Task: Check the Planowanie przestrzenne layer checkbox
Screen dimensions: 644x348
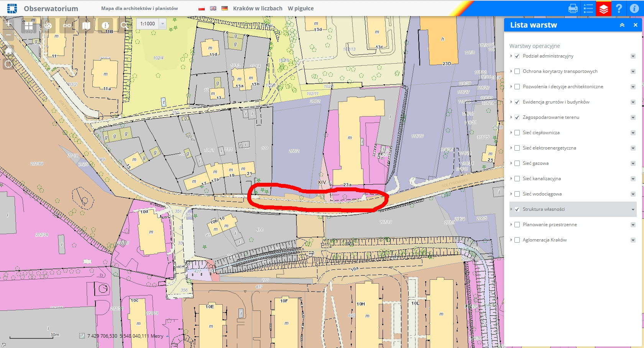Action: [x=517, y=225]
